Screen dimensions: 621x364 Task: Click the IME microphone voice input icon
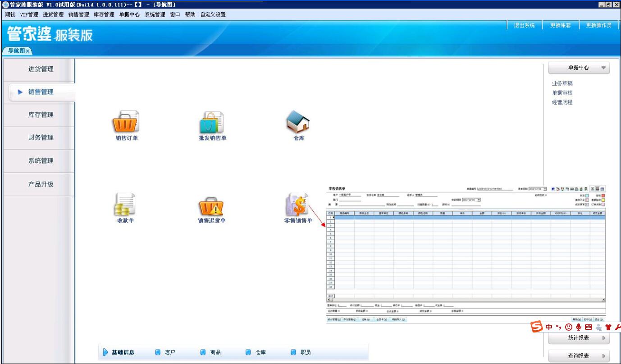[x=579, y=327]
